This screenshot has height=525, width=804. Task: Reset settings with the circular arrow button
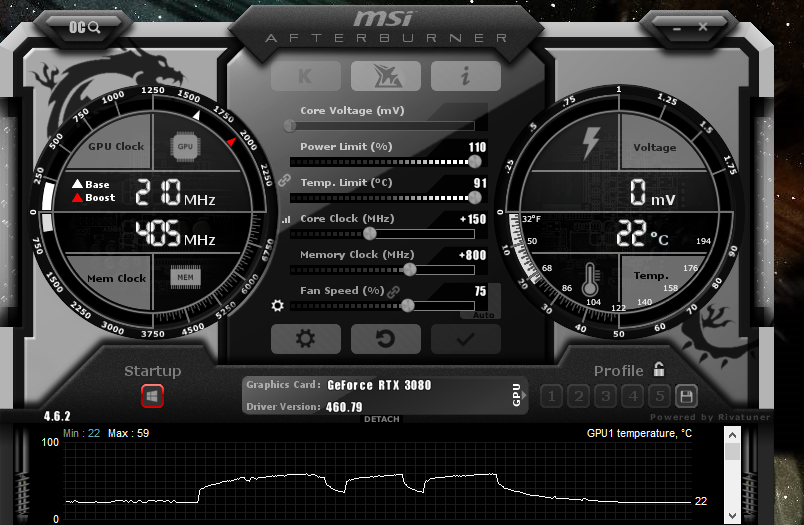pos(386,339)
